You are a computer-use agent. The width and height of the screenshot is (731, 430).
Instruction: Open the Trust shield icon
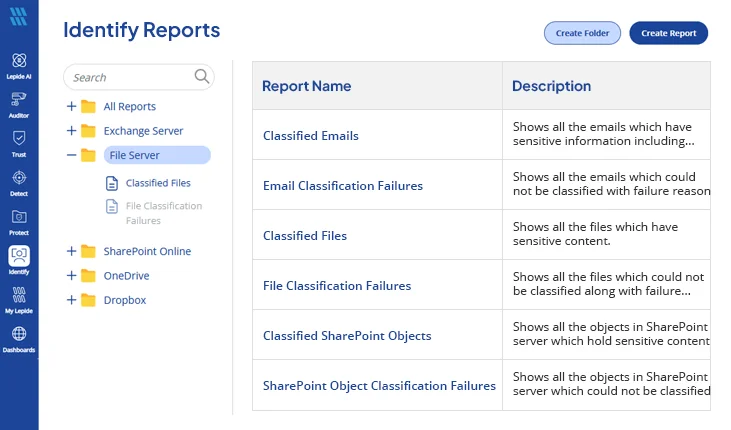19,139
